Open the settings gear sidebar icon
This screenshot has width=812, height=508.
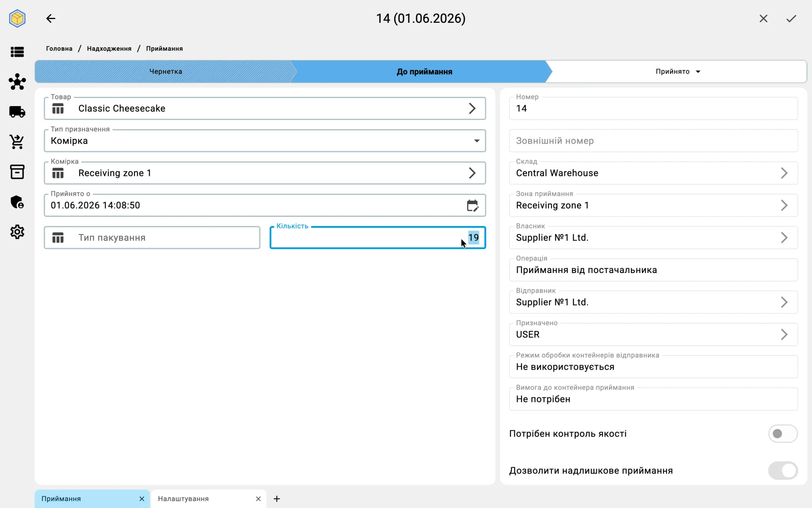(17, 232)
